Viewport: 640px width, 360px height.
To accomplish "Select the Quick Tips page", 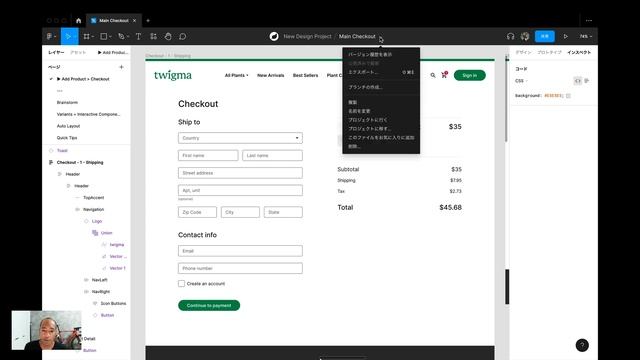I will 67,138.
